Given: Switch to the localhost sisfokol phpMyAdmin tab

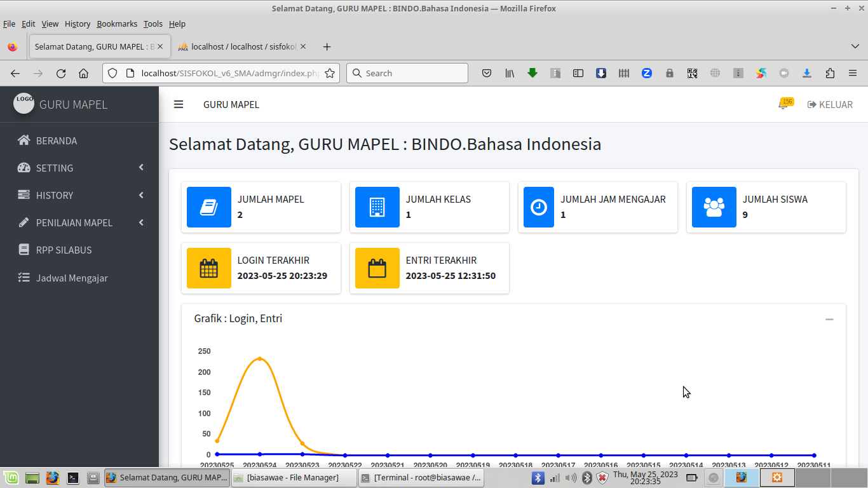Looking at the screenshot, I should [242, 46].
